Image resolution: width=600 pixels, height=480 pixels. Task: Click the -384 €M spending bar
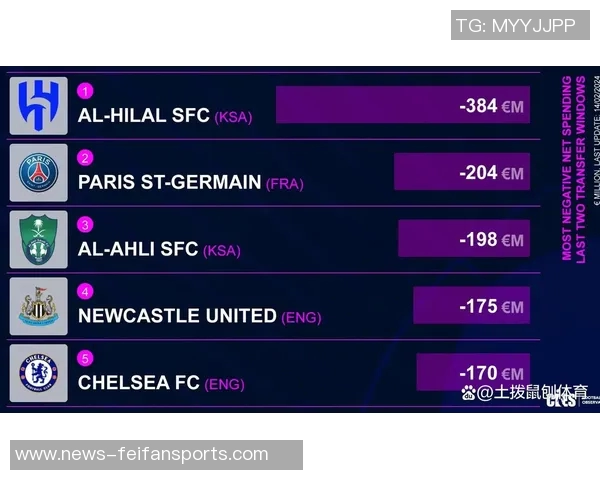(402, 105)
